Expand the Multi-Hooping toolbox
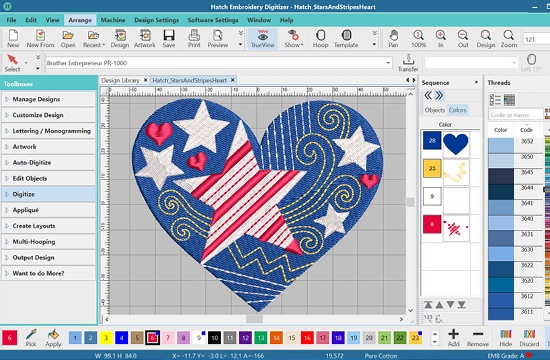550x360 pixels. pos(48,241)
